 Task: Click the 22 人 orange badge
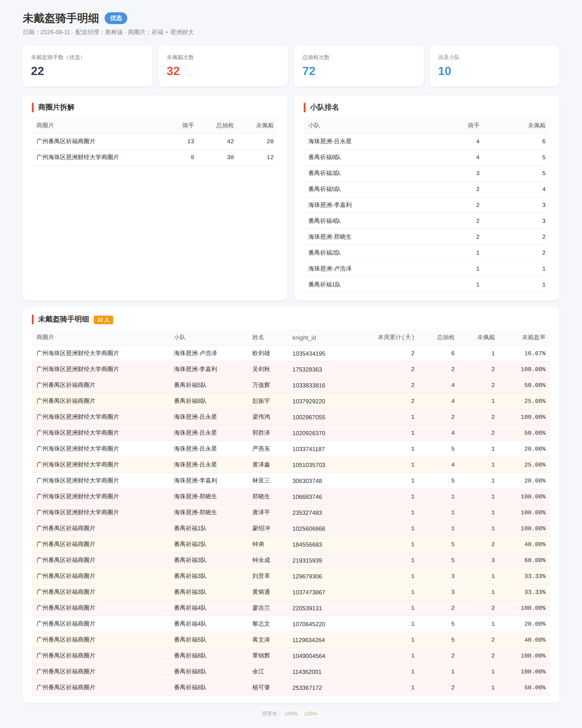click(103, 320)
